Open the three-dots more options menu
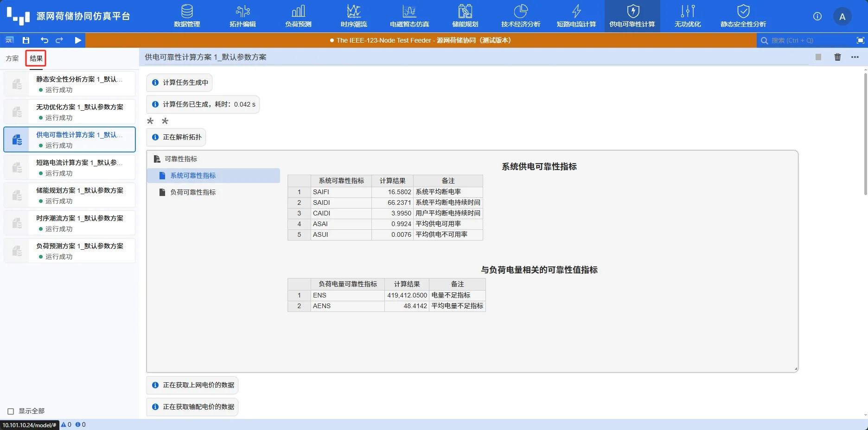Viewport: 868px width, 430px height. click(x=855, y=57)
